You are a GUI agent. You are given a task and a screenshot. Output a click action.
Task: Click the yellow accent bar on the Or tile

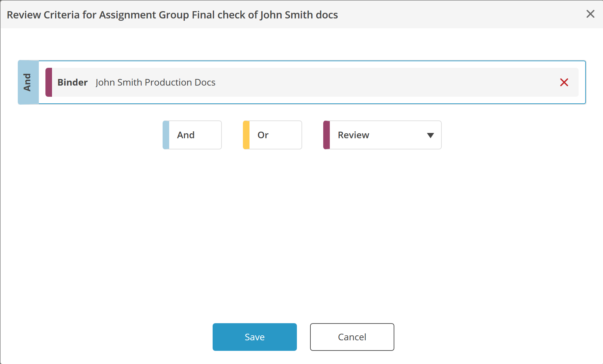245,135
